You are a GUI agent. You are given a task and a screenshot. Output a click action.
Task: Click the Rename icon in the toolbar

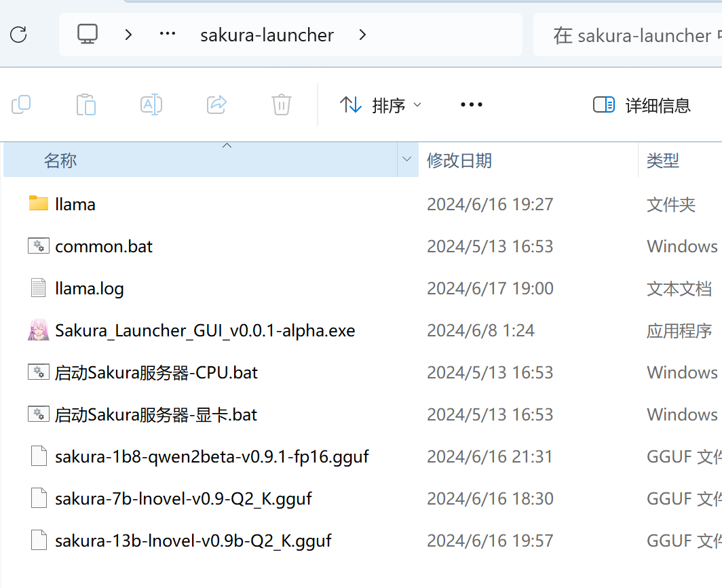[x=151, y=104]
